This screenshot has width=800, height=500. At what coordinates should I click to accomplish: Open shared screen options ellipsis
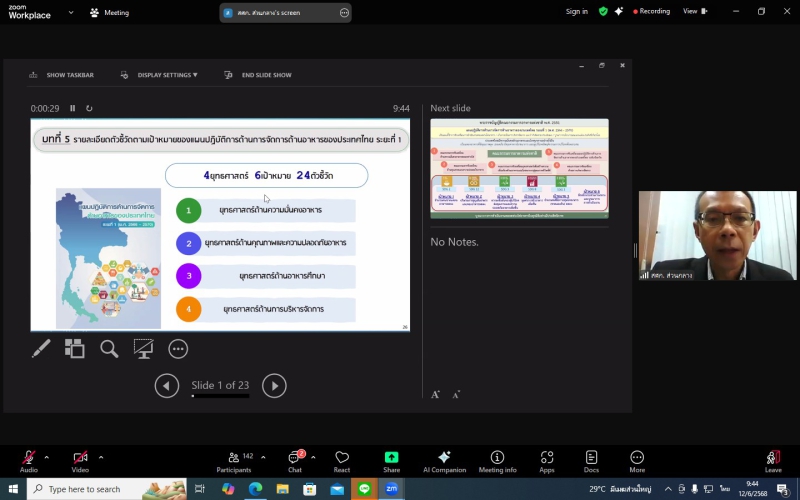click(344, 13)
